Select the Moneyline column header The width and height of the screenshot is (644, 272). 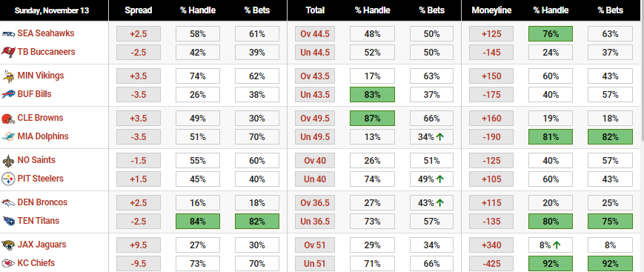coord(491,10)
